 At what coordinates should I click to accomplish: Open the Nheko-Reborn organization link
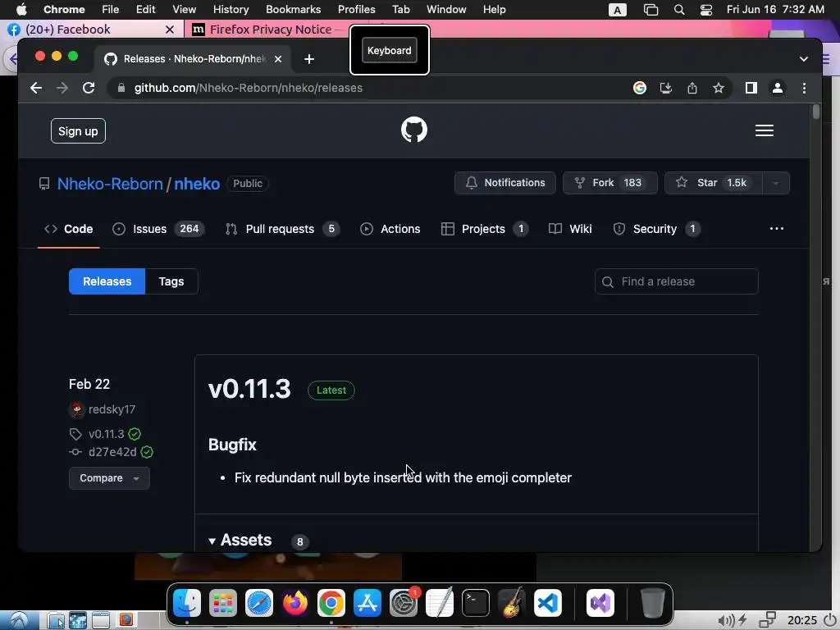pos(110,184)
